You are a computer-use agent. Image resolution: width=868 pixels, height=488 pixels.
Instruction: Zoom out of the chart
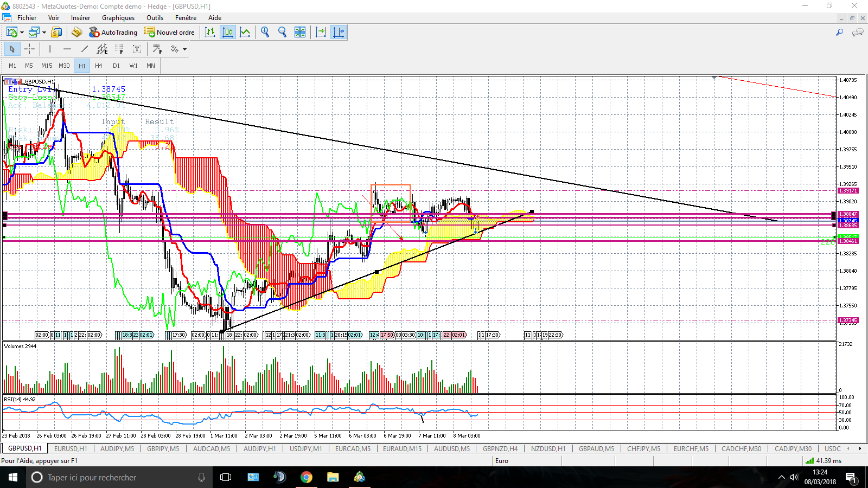pos(282,33)
